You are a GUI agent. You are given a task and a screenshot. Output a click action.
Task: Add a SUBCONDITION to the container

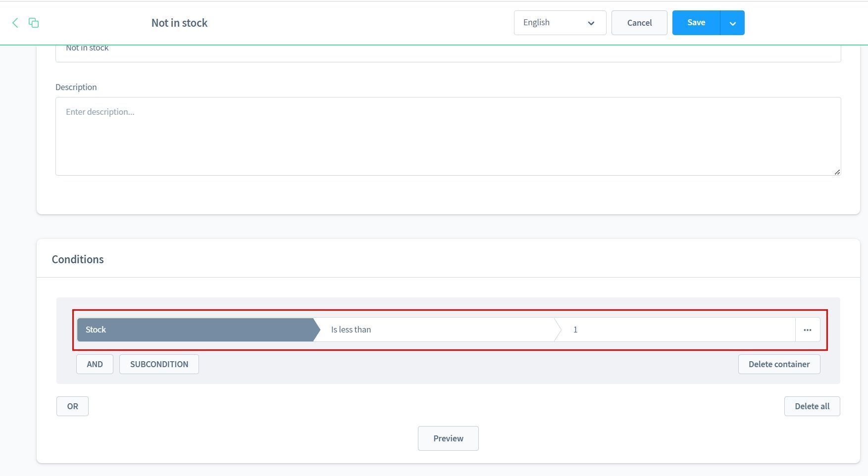(159, 364)
